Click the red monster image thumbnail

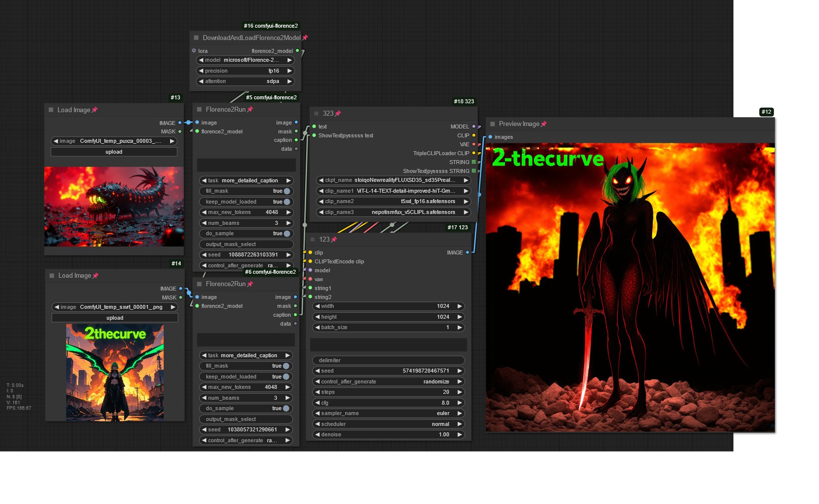(x=114, y=207)
